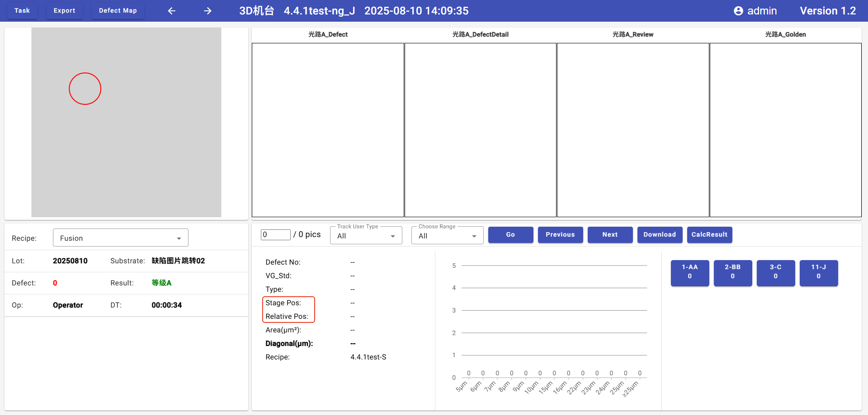Click the Export button
The height and width of the screenshot is (415, 868).
click(x=64, y=10)
